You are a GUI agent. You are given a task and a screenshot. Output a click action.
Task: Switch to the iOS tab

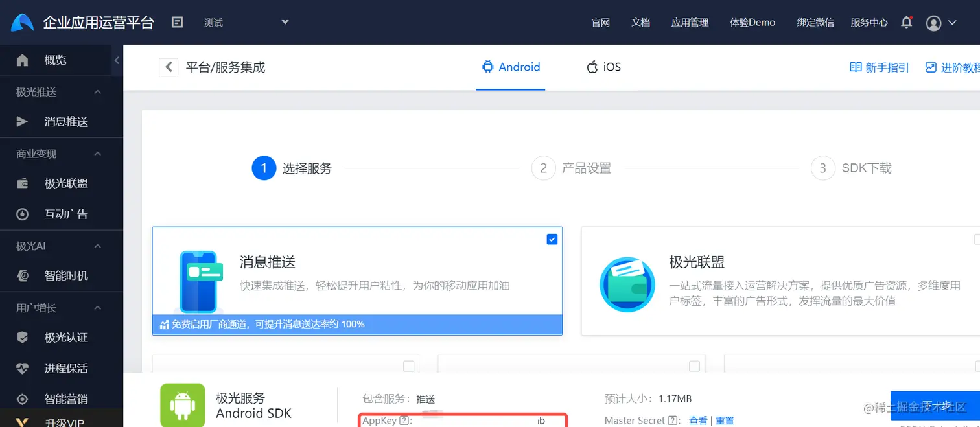click(603, 67)
